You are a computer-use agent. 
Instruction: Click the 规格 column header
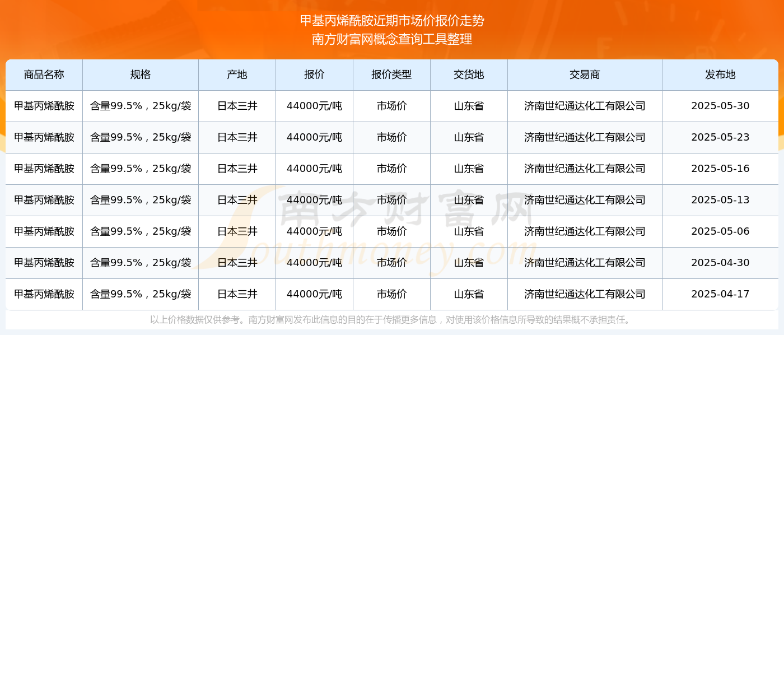click(141, 75)
